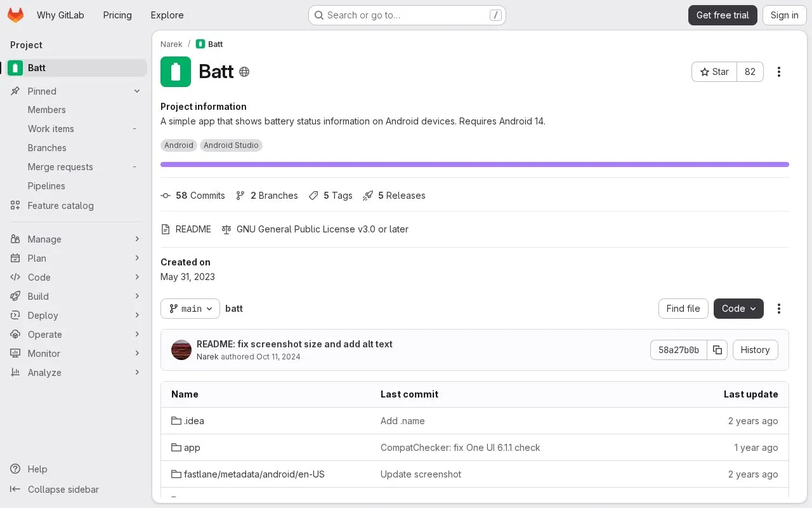Focus the Search or go to field

[407, 15]
